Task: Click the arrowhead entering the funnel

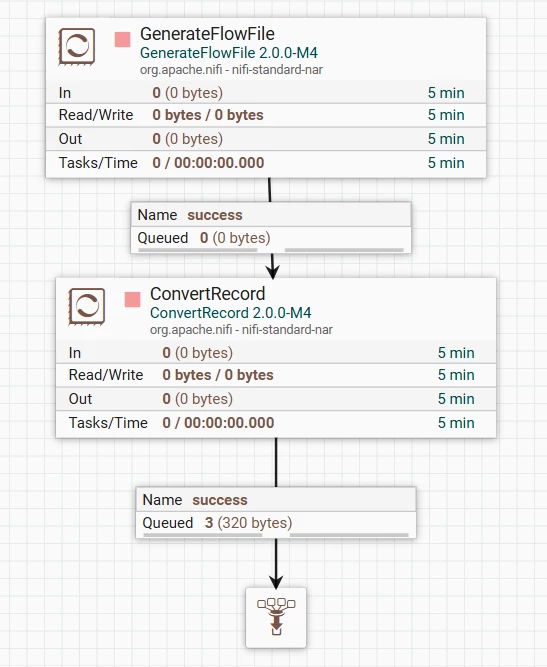Action: point(276,581)
